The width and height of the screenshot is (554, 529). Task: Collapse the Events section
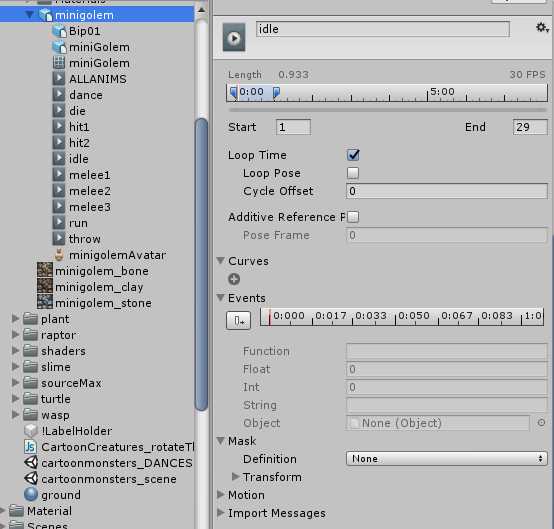pyautogui.click(x=220, y=298)
